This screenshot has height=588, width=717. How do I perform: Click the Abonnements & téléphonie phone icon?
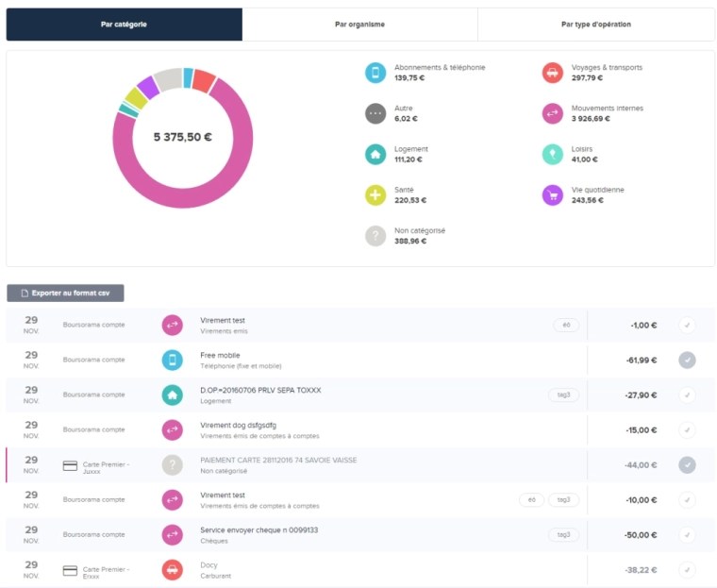[x=375, y=73]
